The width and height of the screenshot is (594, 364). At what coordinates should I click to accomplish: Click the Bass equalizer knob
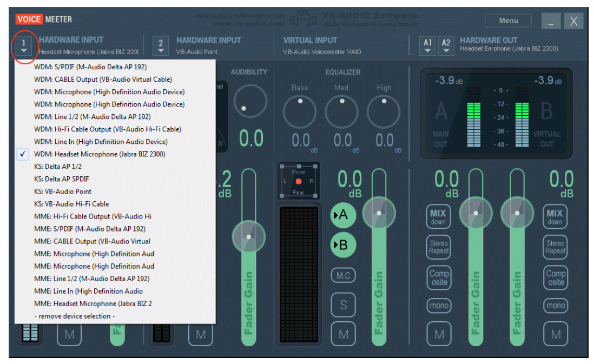click(300, 112)
